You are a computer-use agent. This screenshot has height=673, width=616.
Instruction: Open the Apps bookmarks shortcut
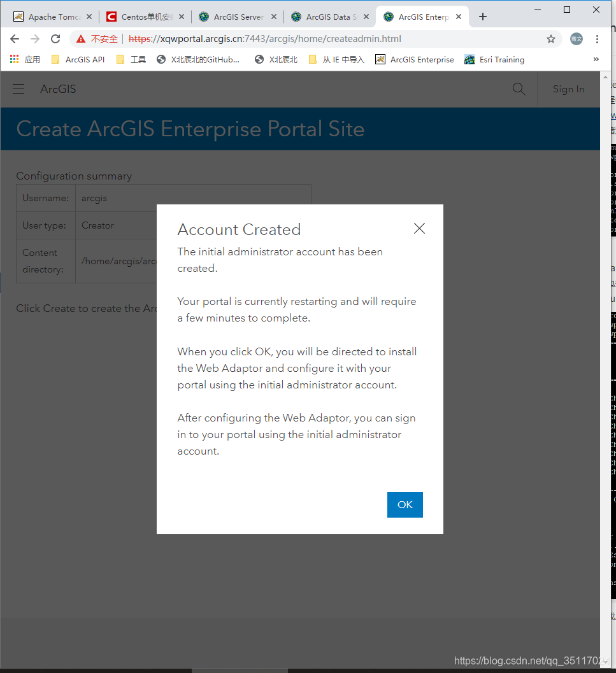(x=25, y=59)
